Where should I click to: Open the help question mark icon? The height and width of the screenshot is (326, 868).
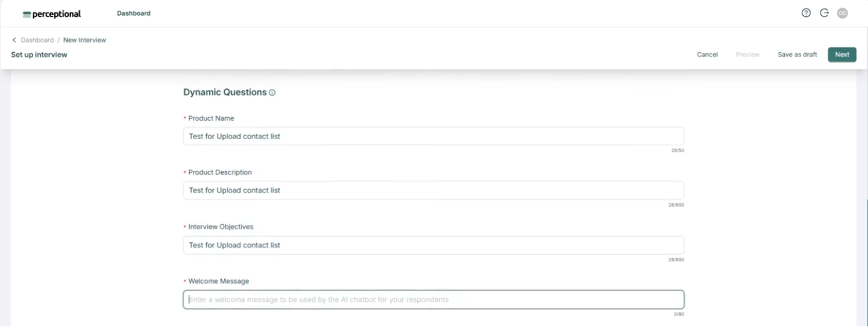pos(806,13)
